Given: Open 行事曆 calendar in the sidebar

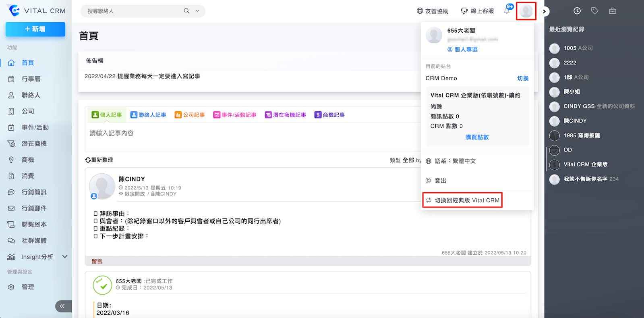Looking at the screenshot, I should click(x=31, y=79).
